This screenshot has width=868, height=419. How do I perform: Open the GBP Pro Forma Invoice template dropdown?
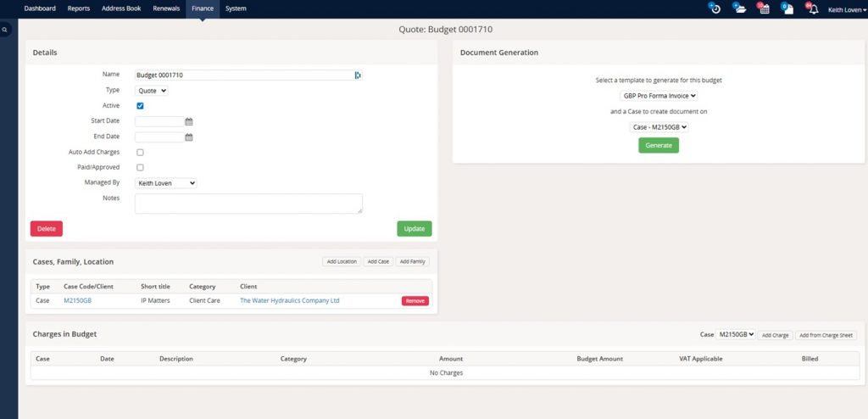tap(659, 96)
